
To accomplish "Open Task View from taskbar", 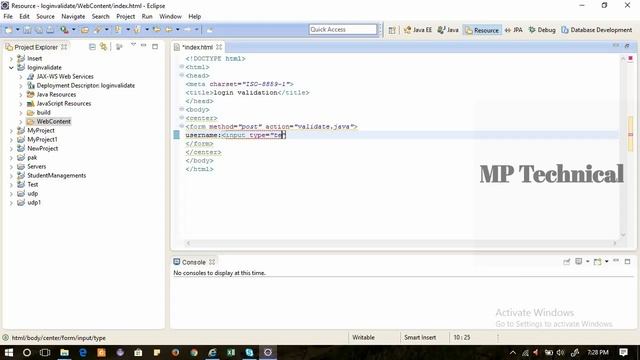I will pyautogui.click(x=45, y=352).
